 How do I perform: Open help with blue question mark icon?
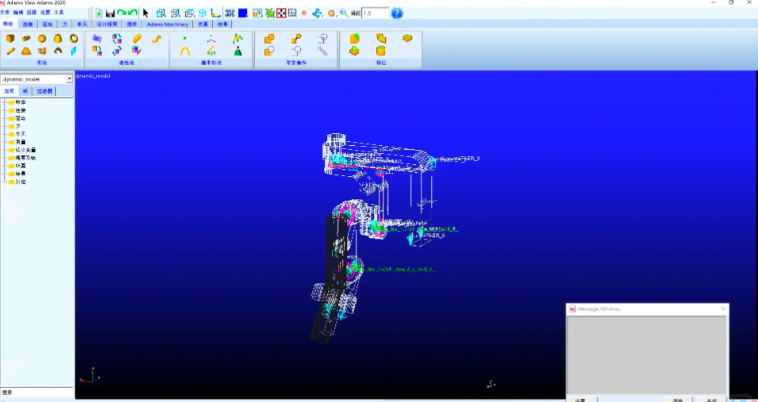click(x=397, y=13)
